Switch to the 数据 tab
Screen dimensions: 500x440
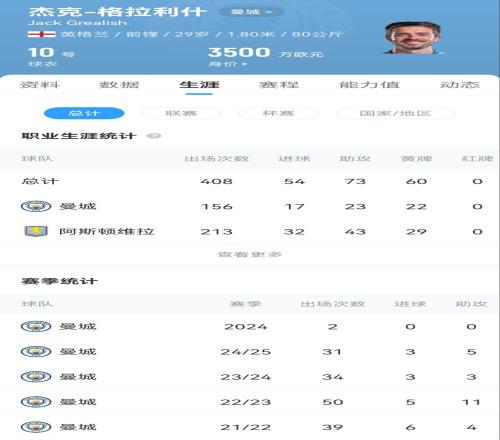[x=119, y=85]
